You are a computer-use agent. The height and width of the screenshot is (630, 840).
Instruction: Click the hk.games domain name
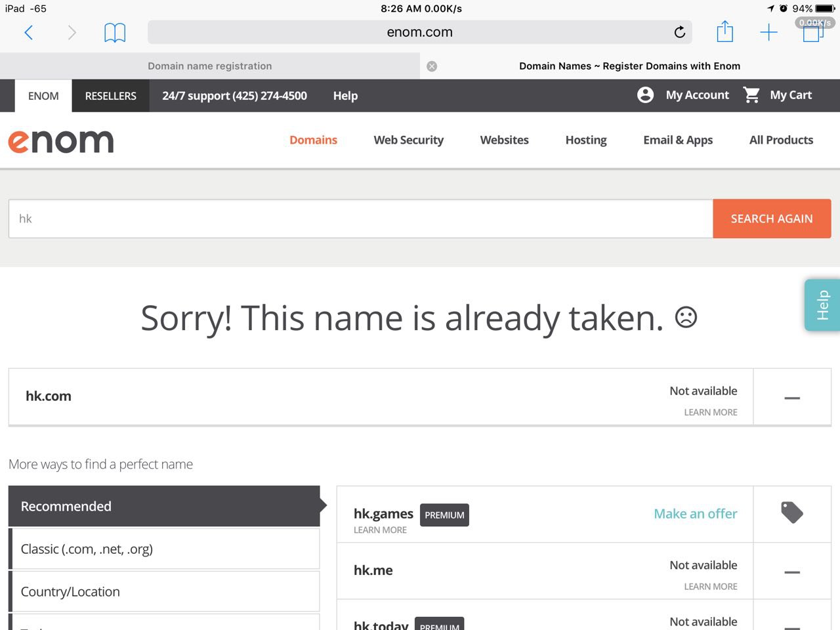coord(383,513)
